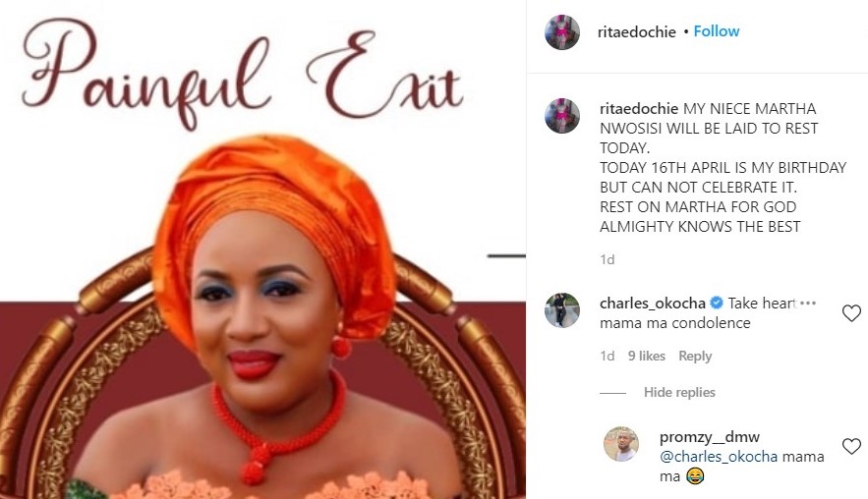This screenshot has width=868, height=499.
Task: Click the verified badge next to charles_okocha
Action: 717,303
